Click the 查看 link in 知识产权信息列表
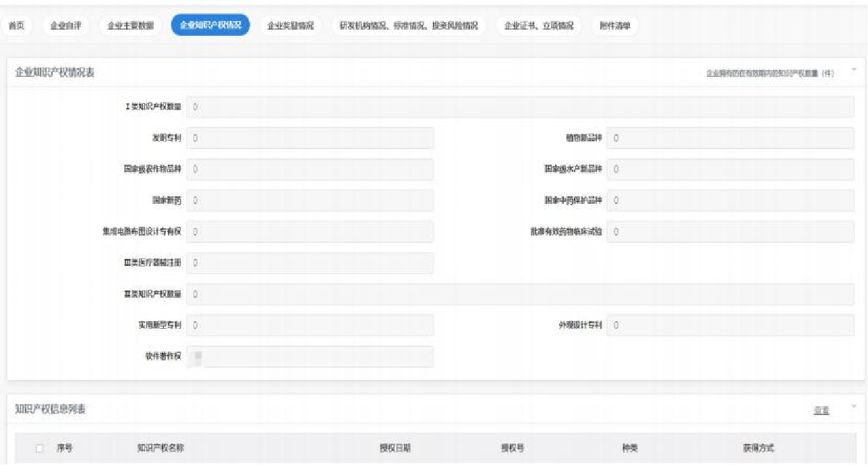 (821, 410)
